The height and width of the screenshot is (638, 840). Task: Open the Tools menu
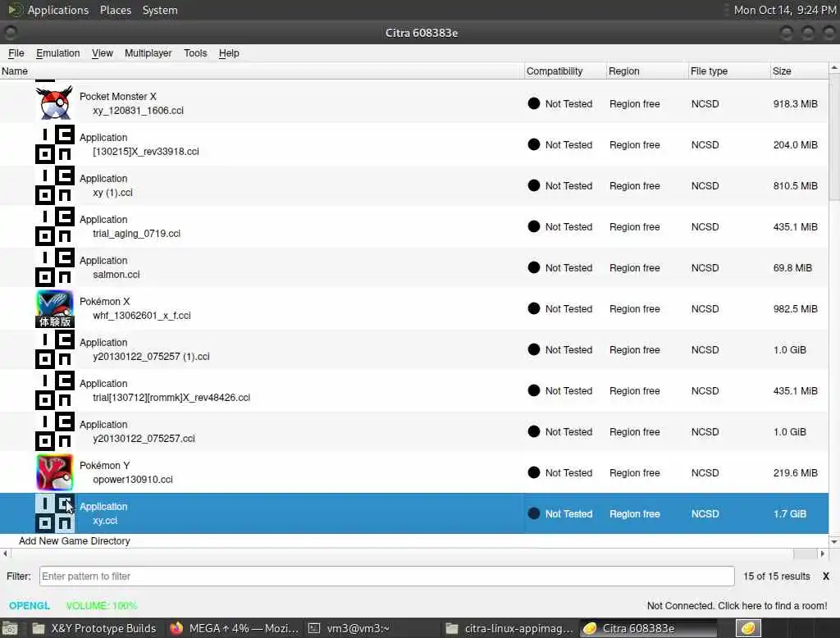pyautogui.click(x=195, y=53)
